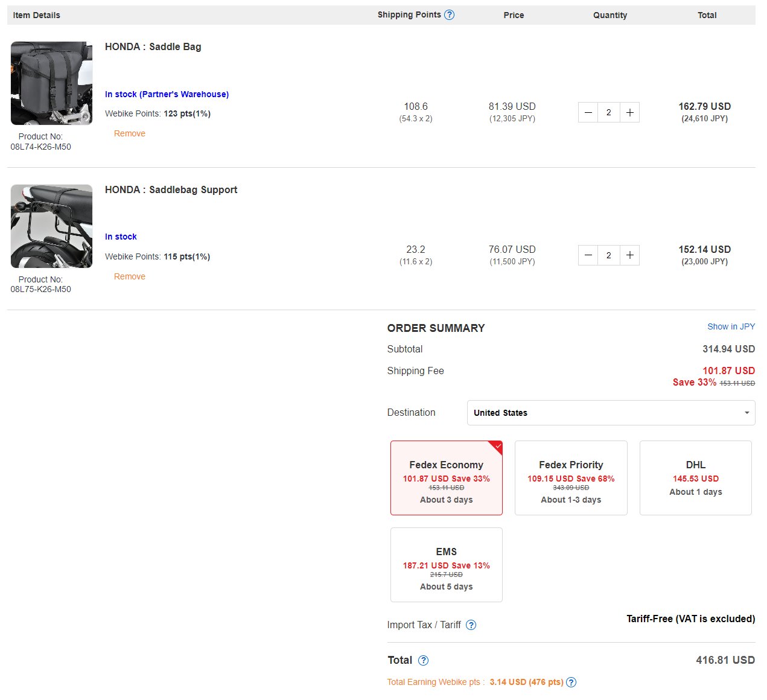Click the 3.14 USD (476 pts) earning value
Screen dimensions: 767x700
526,682
